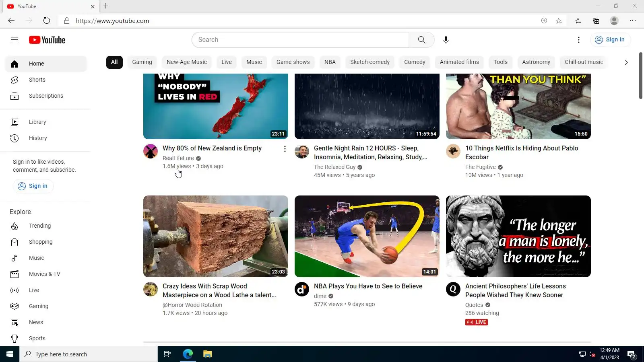Image resolution: width=644 pixels, height=362 pixels.
Task: Click Sign in button at top right
Action: tap(610, 39)
